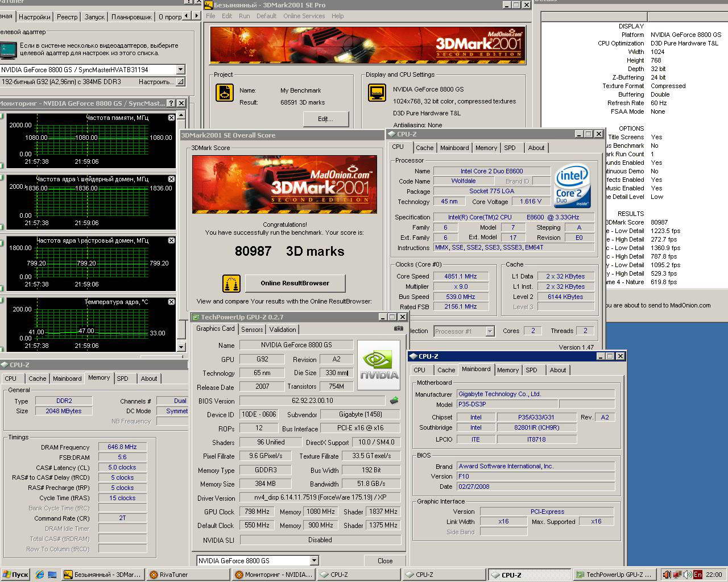
Task: Open the SPD tab in upper CPU-Z window
Action: point(510,148)
